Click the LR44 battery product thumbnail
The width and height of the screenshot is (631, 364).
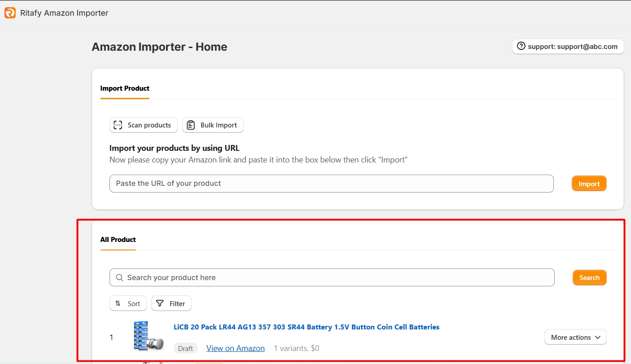pos(148,336)
